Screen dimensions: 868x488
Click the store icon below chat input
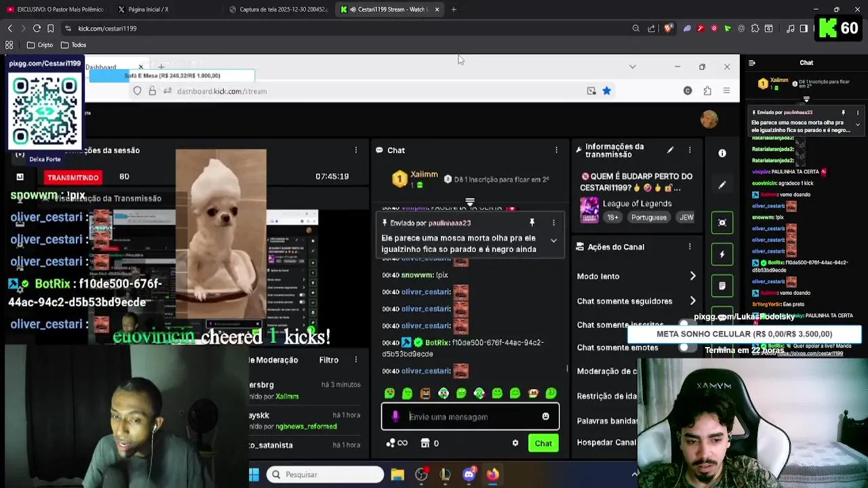click(425, 443)
